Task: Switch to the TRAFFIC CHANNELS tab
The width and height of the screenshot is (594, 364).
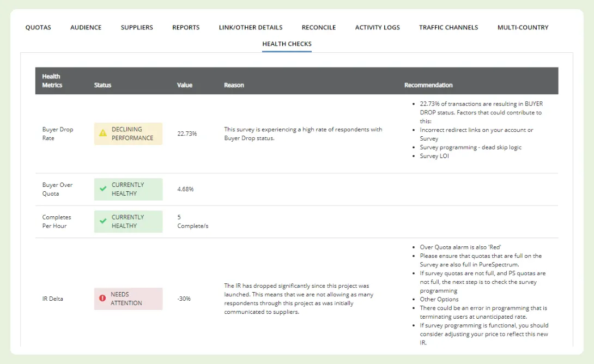Action: click(448, 27)
